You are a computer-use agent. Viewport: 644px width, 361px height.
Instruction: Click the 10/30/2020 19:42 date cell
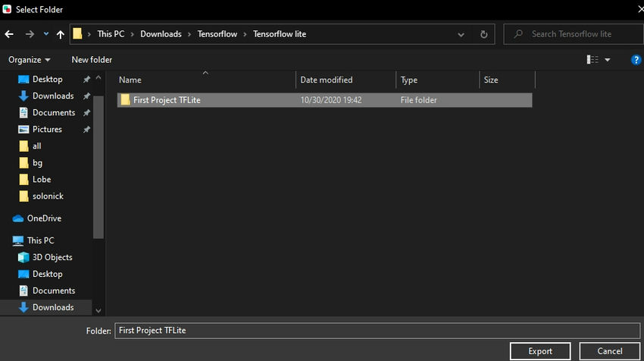click(331, 100)
